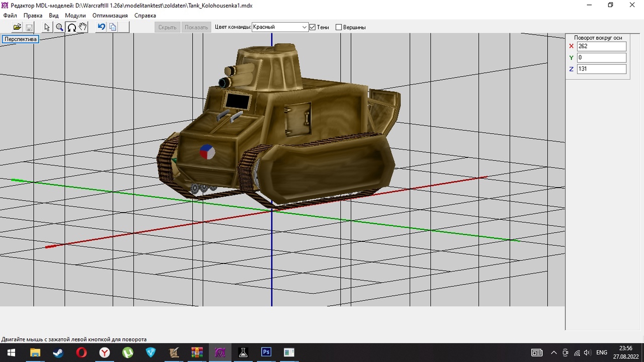The image size is (644, 362).
Task: Select the magnifier Zoom tool
Action: (x=59, y=27)
